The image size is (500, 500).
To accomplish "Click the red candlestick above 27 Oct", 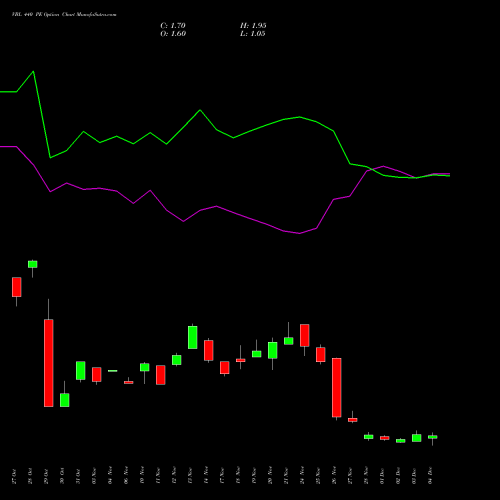I will pos(17,287).
